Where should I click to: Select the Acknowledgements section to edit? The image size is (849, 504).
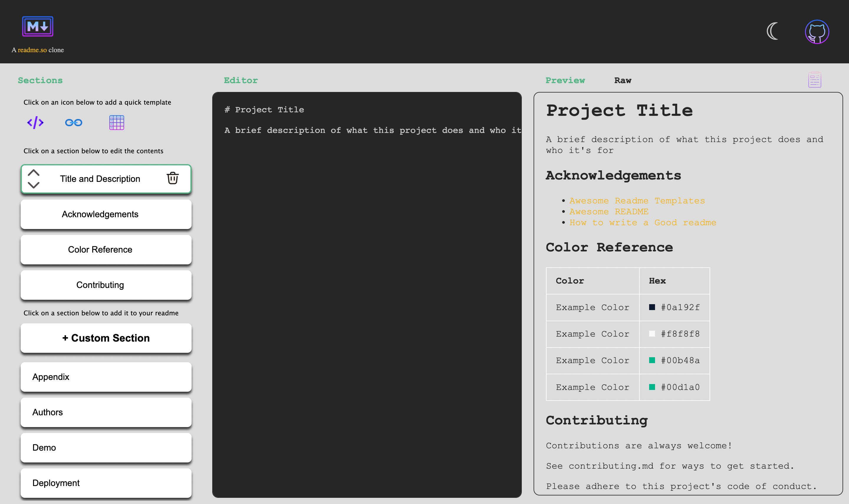pyautogui.click(x=106, y=214)
